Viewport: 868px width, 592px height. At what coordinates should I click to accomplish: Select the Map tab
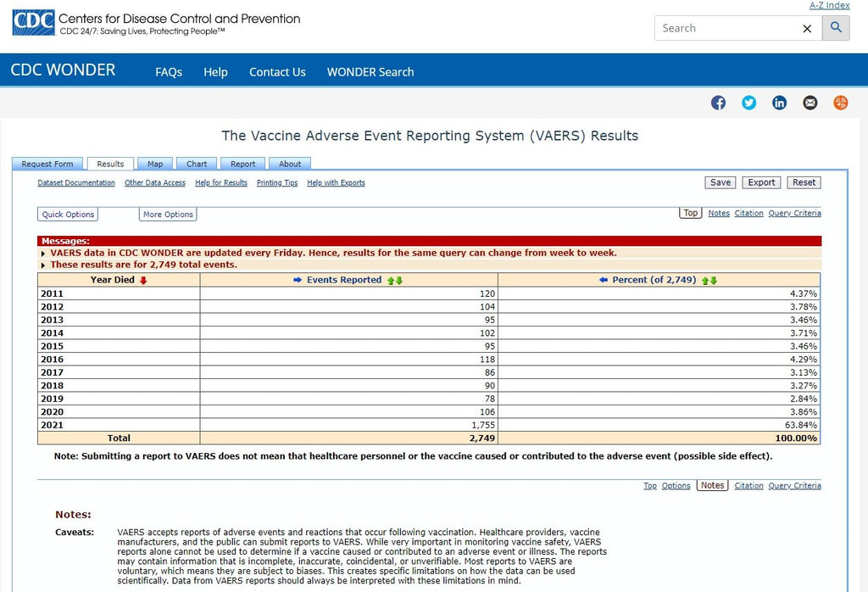[x=155, y=164]
